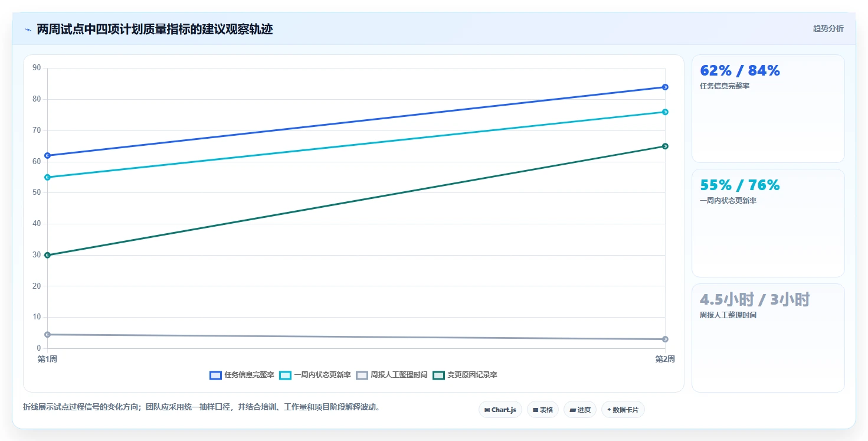Click the 50 y-axis tick label

(37, 192)
